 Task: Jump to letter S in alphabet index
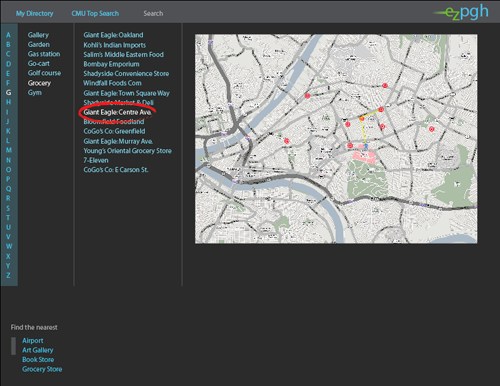(8, 208)
